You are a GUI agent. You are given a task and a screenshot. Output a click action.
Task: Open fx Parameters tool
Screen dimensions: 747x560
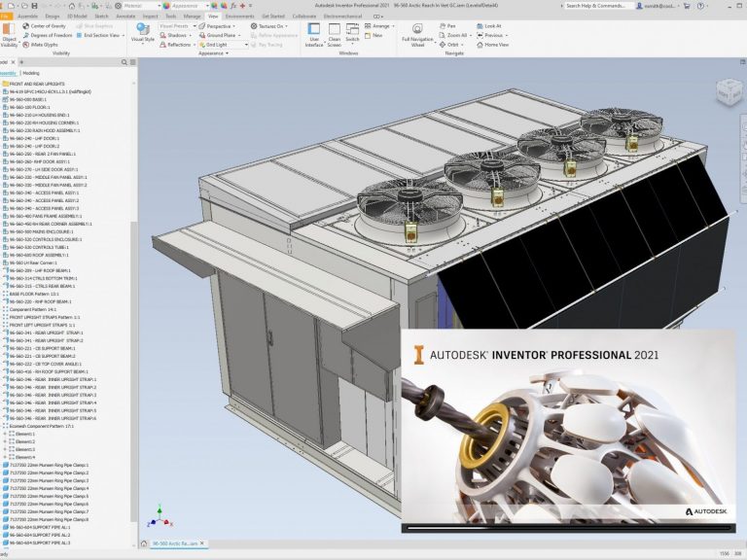233,6
